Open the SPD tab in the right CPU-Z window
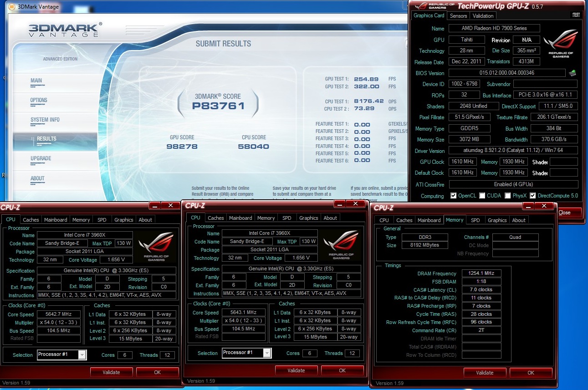 click(475, 220)
